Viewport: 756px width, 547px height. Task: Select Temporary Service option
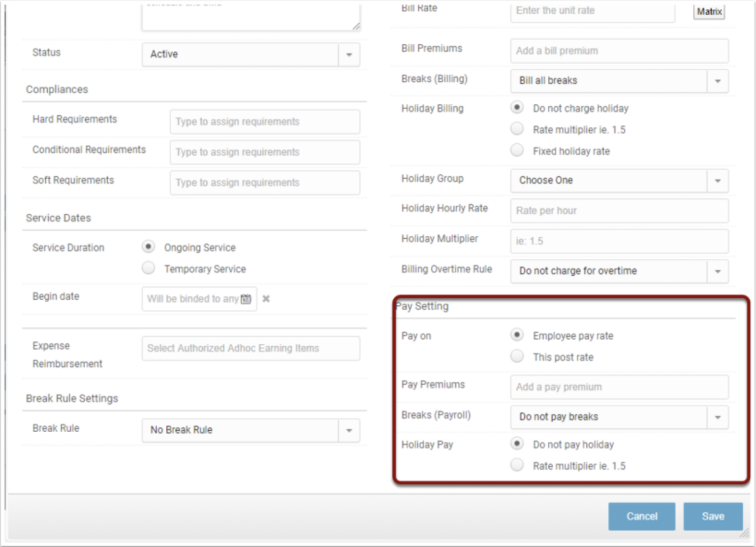tap(148, 268)
